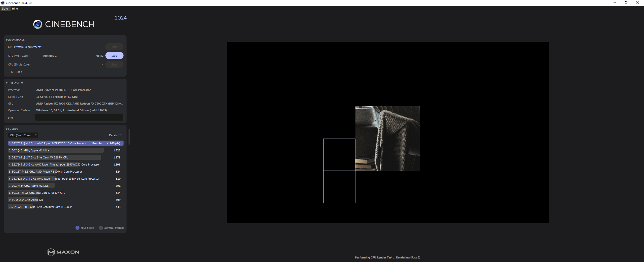644x262 pixels.
Task: Click the Identical System legend dot
Action: pos(101,228)
